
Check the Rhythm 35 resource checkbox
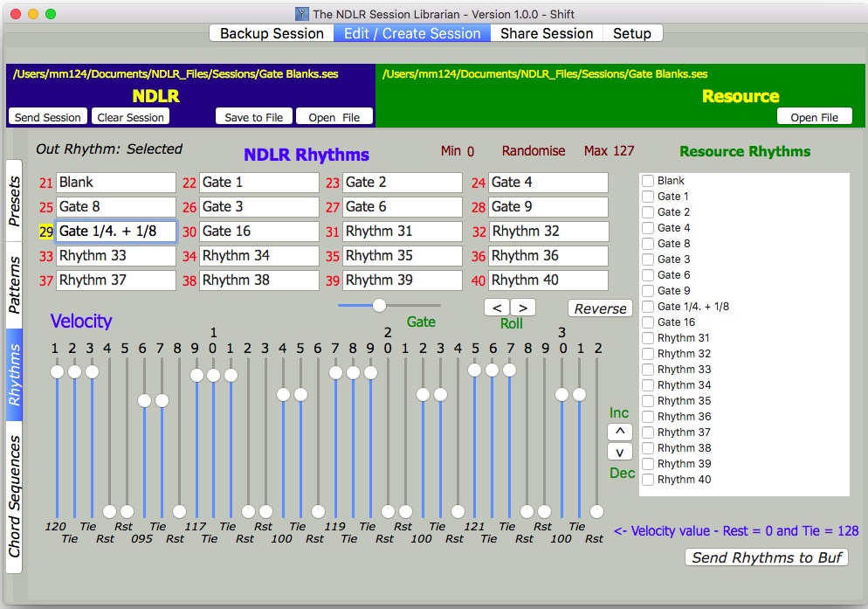pyautogui.click(x=648, y=401)
